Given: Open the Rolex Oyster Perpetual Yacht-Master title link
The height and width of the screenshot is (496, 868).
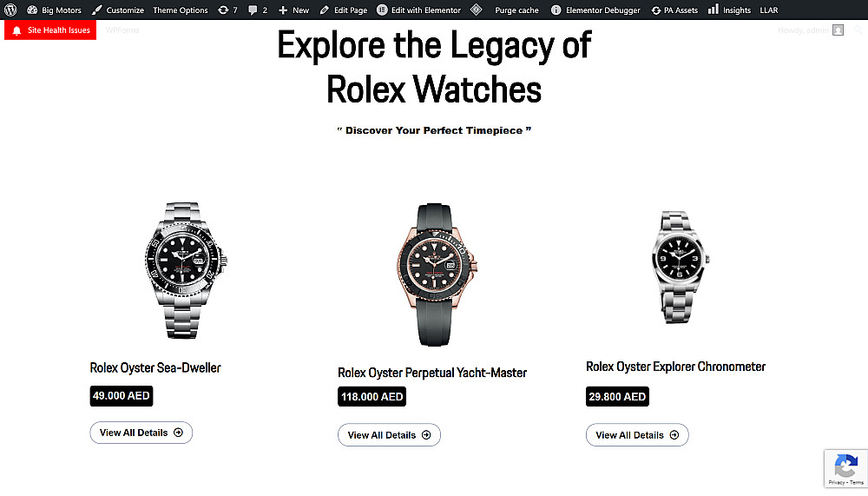Looking at the screenshot, I should click(432, 373).
